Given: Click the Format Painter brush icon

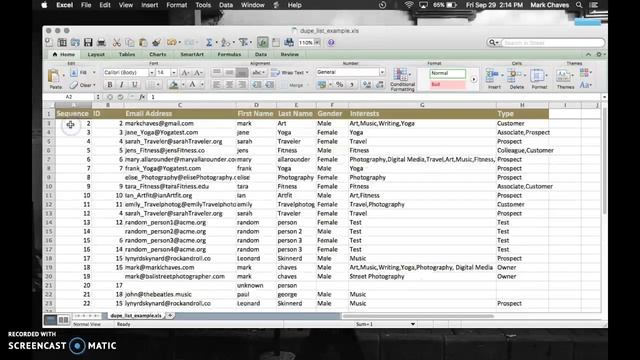Looking at the screenshot, I should point(156,42).
